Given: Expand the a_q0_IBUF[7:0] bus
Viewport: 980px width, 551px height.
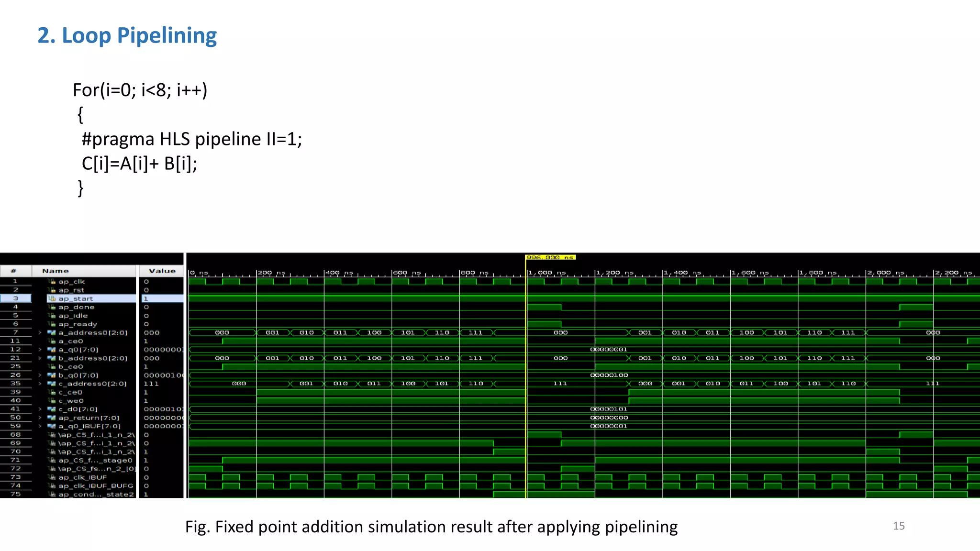Looking at the screenshot, I should pyautogui.click(x=40, y=426).
